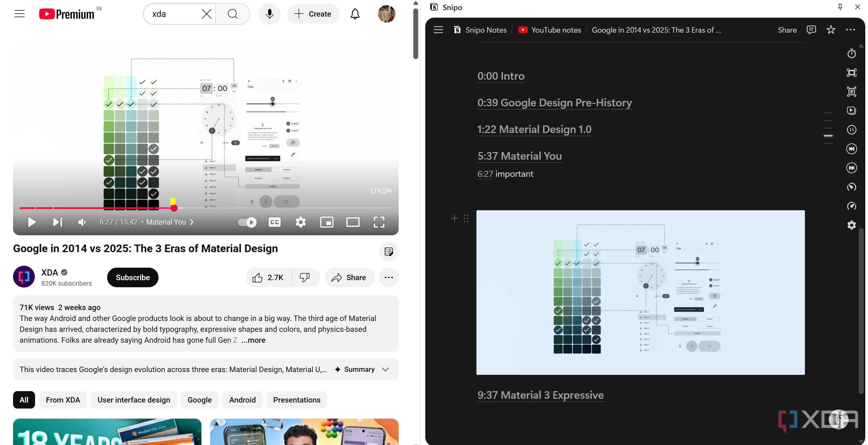Select the User interface design chip
Image resolution: width=868 pixels, height=445 pixels.
point(134,400)
